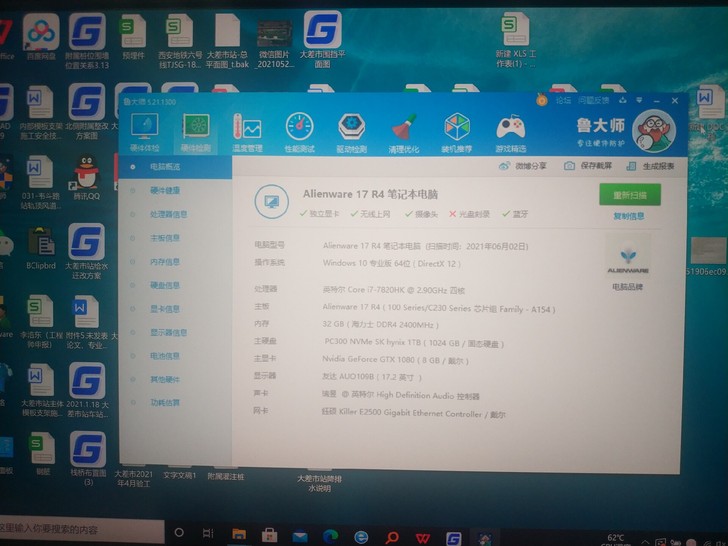The height and width of the screenshot is (546, 728).
Task: Open Microsoft Edge from taskbar
Action: 331,536
